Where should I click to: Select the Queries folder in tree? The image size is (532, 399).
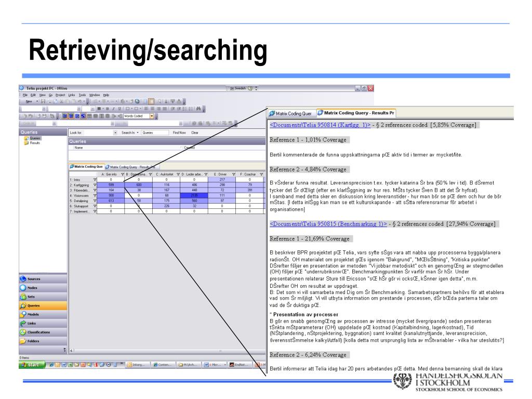pyautogui.click(x=33, y=138)
